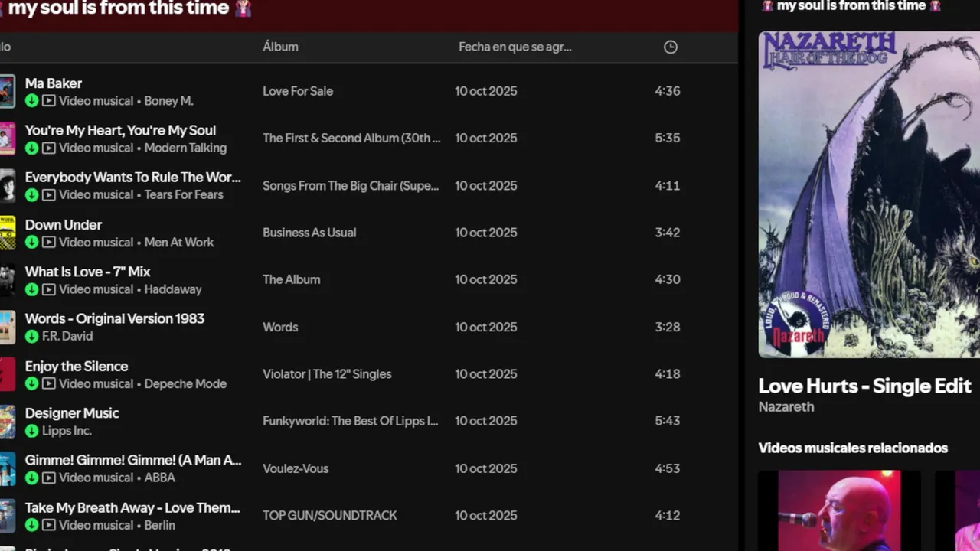This screenshot has width=980, height=551.
Task: Open The Album album link
Action: pyautogui.click(x=292, y=279)
